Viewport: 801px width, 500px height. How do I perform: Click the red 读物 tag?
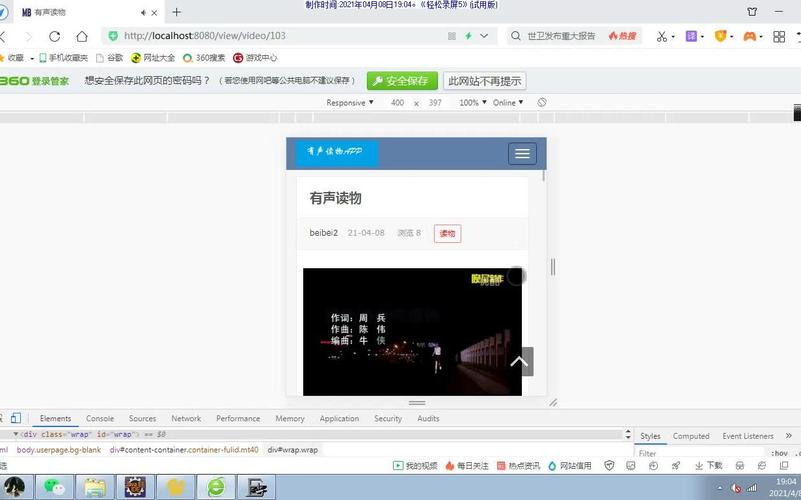(447, 233)
